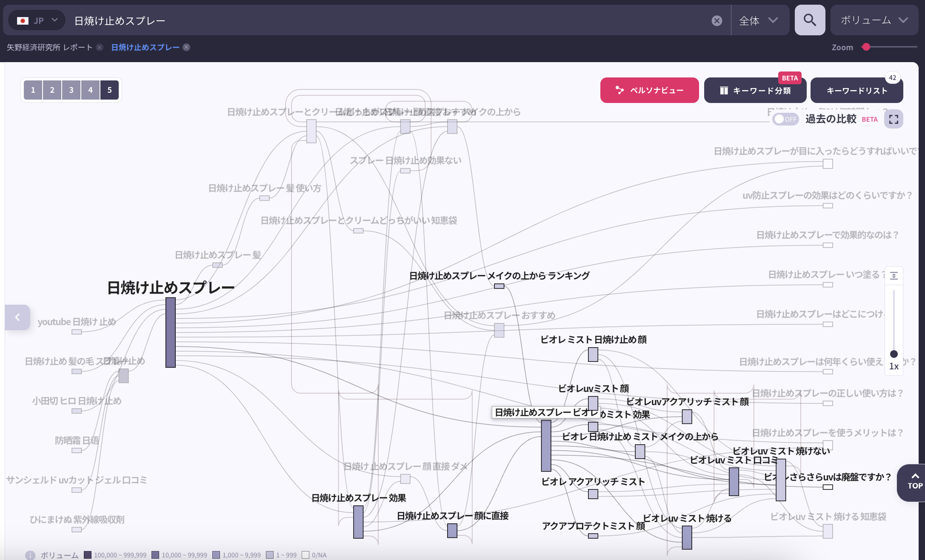Enable the 過去の比較 toggle switch

click(785, 120)
